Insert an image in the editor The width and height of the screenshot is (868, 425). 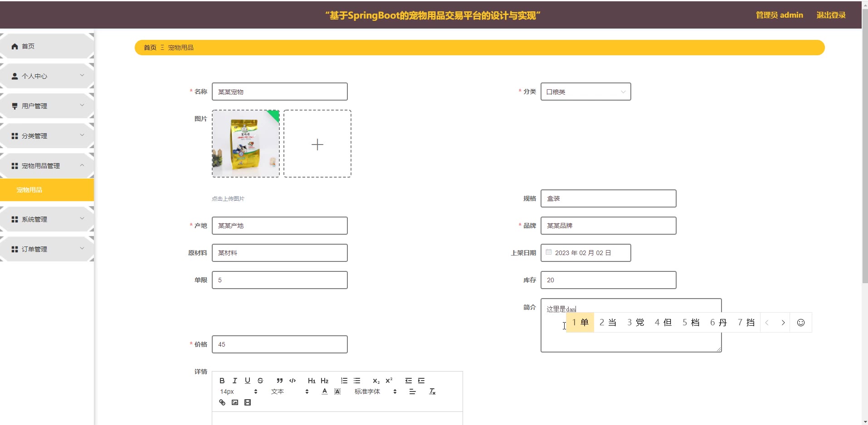(x=235, y=402)
